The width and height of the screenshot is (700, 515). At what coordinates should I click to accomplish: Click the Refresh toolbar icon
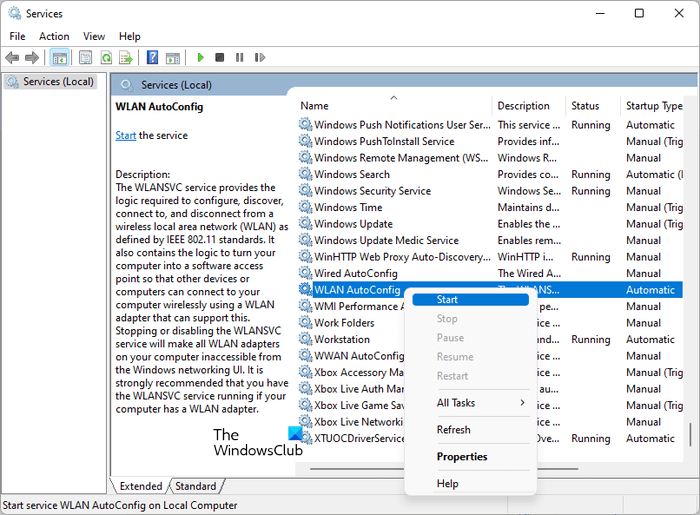click(106, 58)
